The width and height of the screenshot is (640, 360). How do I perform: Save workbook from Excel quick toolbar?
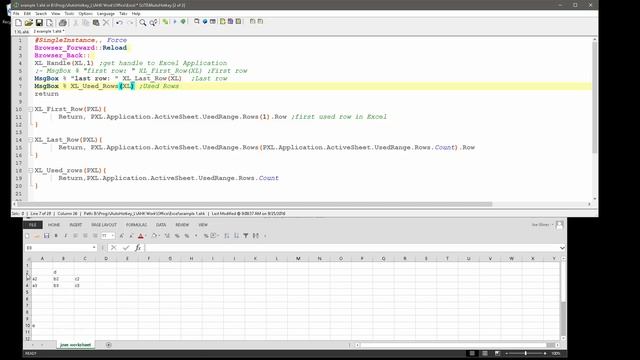[x=47, y=236]
